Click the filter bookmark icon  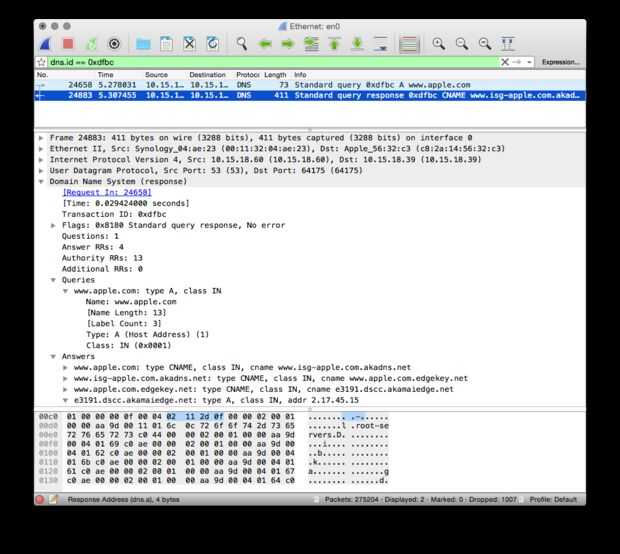42,62
